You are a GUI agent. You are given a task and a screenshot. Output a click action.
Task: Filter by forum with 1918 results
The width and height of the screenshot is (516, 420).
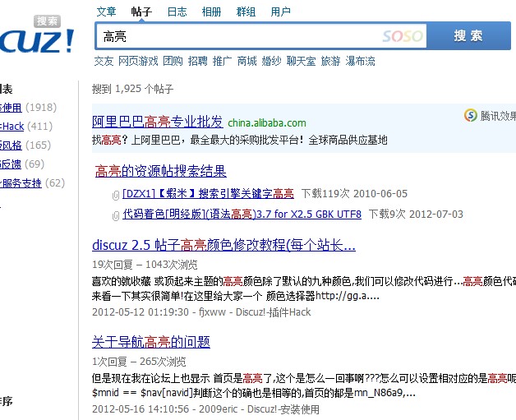(x=11, y=108)
